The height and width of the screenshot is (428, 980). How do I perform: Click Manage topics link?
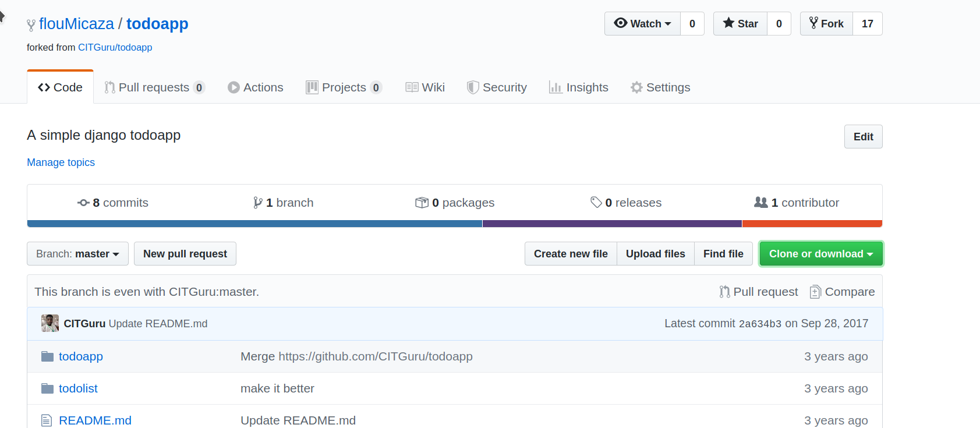(61, 162)
